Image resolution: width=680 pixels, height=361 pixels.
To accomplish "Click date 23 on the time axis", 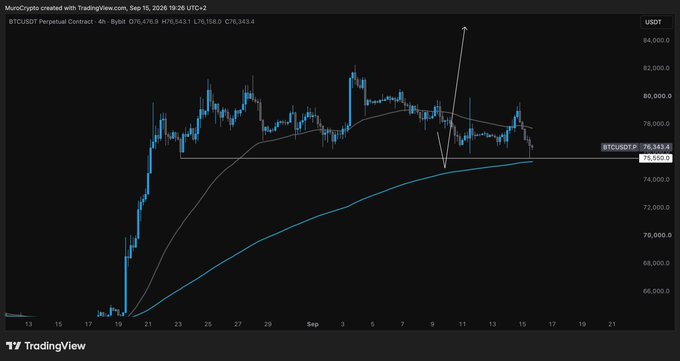I will pyautogui.click(x=178, y=324).
